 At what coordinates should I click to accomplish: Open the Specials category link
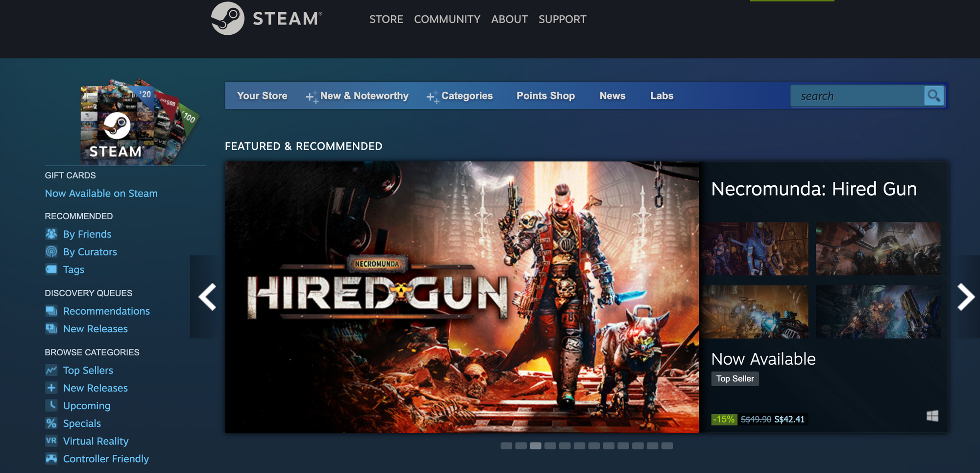coord(82,423)
